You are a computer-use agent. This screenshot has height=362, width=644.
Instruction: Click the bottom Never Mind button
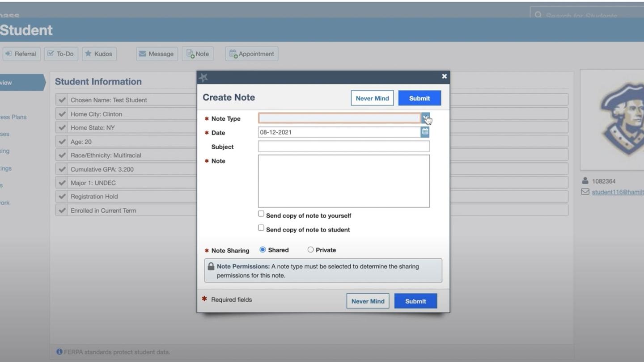click(x=368, y=301)
